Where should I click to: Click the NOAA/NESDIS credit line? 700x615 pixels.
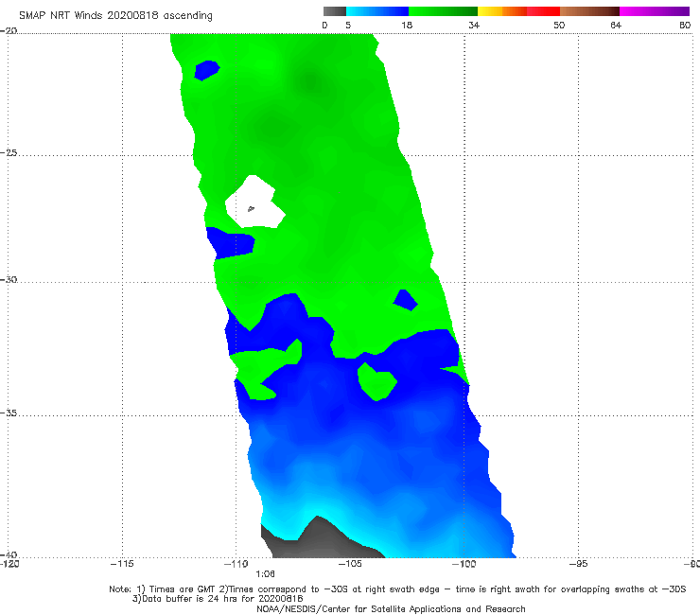coord(391,609)
